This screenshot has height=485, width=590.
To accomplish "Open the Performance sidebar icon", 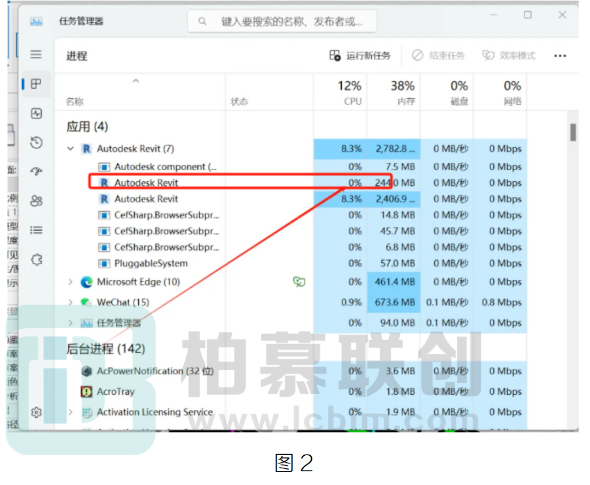I will 36,113.
